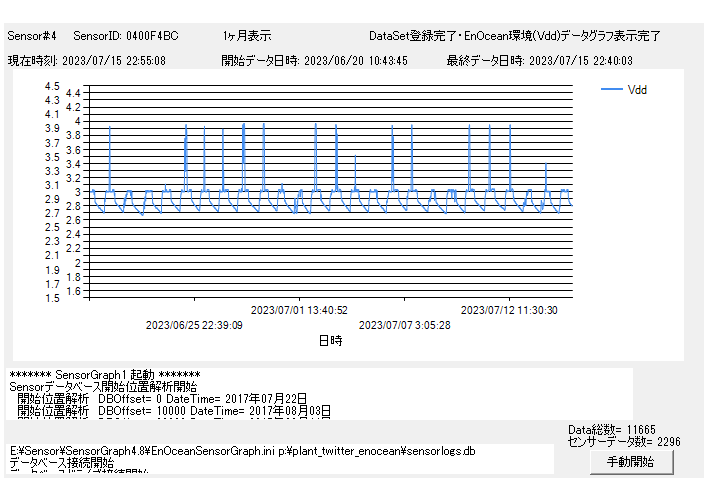
Task: Click the 2023/07/01 13:40:52 axis marker
Action: (x=299, y=310)
